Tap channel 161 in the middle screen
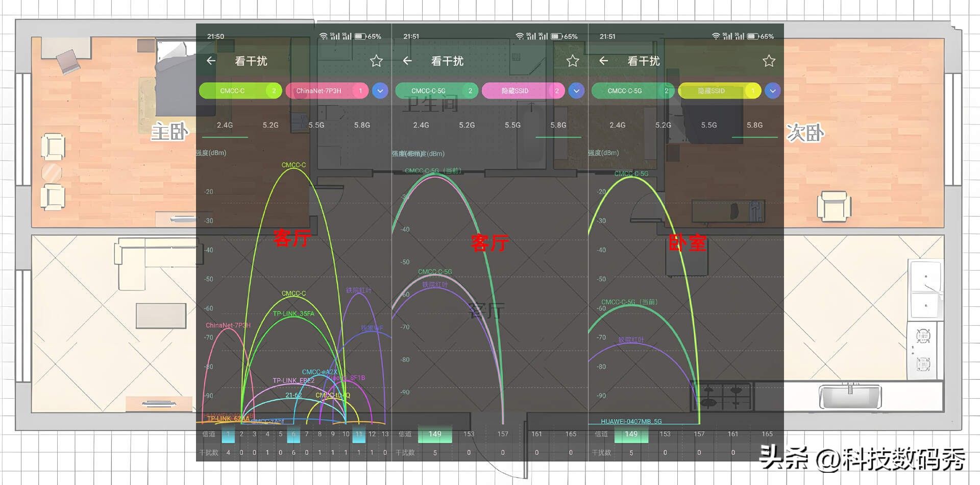The width and height of the screenshot is (980, 485). (536, 434)
